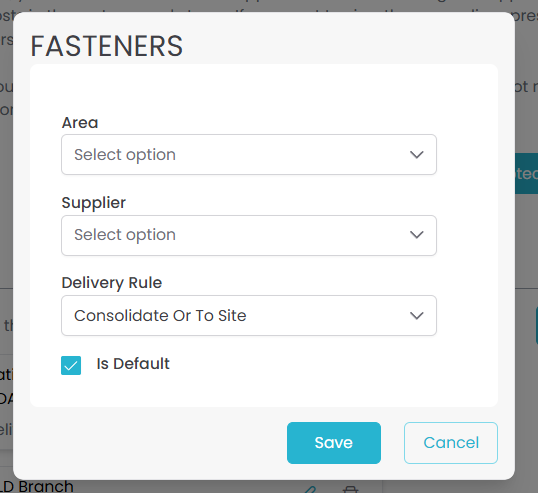Click the FASTENERS dialog title
The width and height of the screenshot is (538, 493).
coord(107,46)
